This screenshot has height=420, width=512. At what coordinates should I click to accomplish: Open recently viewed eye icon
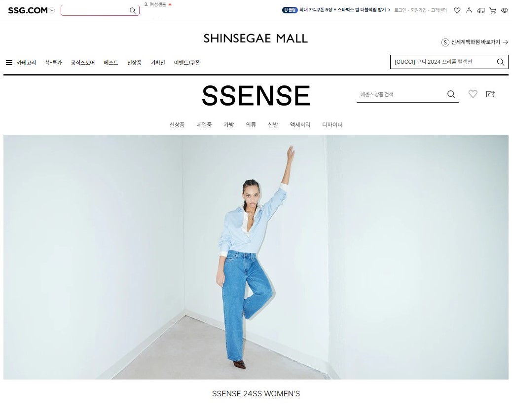pyautogui.click(x=505, y=10)
